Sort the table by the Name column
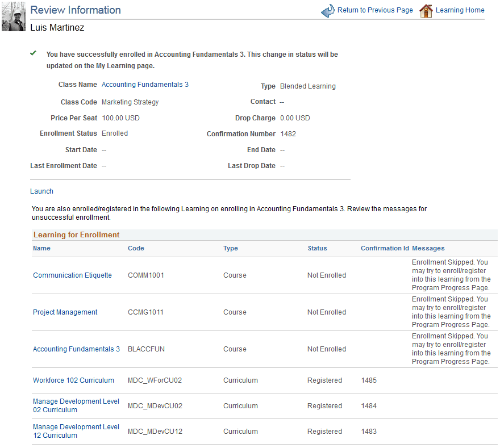The height and width of the screenshot is (448, 500). click(x=40, y=248)
